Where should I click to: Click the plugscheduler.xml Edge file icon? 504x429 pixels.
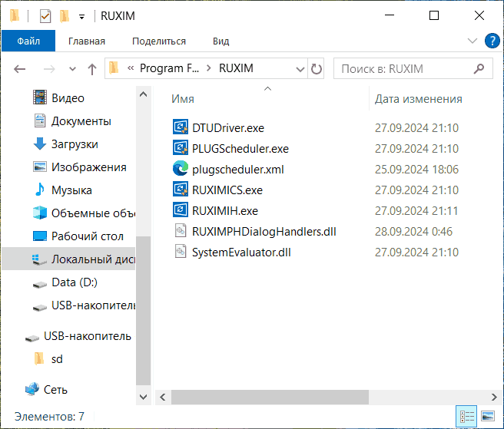[x=181, y=169]
